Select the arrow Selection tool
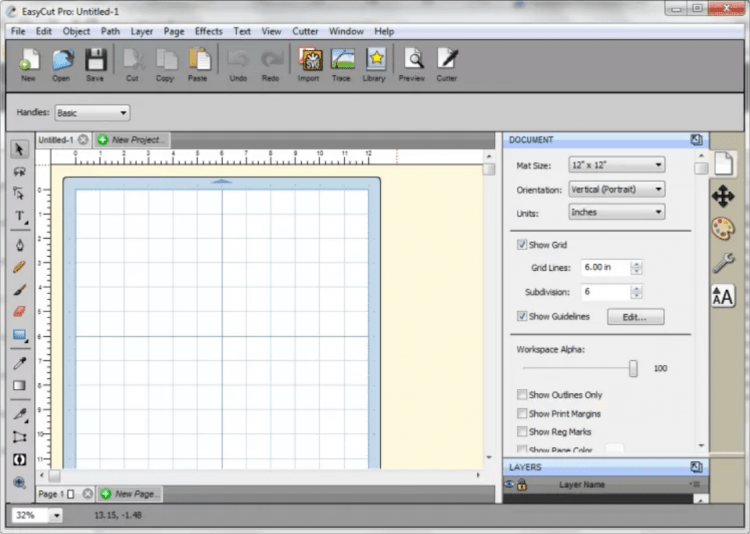Screen dimensions: 750x534 [x=19, y=150]
